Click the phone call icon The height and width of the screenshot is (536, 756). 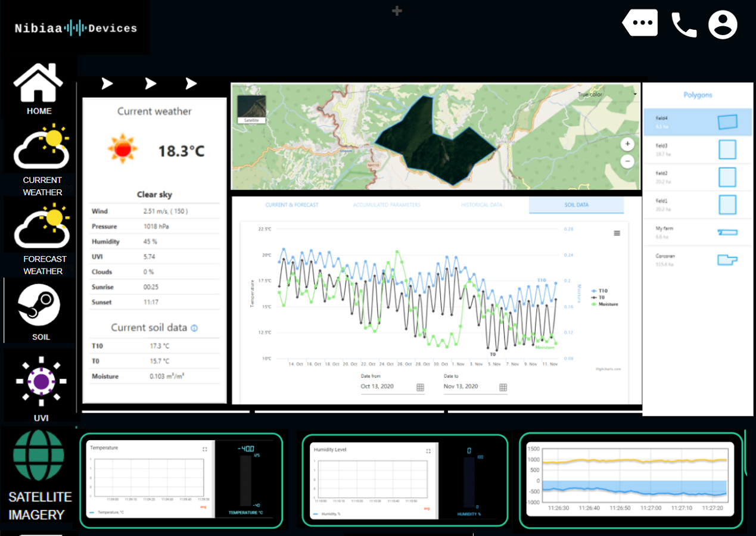[x=684, y=24]
